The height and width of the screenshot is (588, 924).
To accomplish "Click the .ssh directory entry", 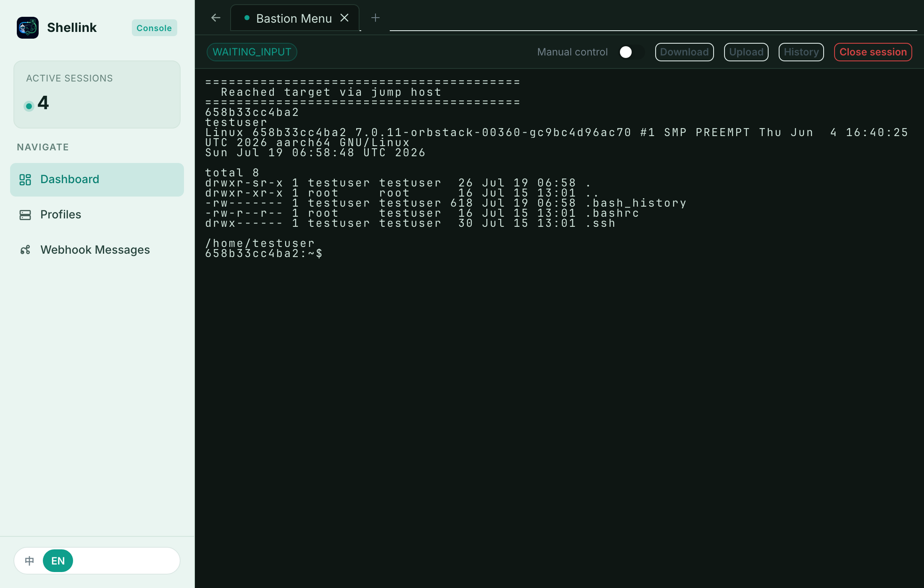I will pos(601,223).
